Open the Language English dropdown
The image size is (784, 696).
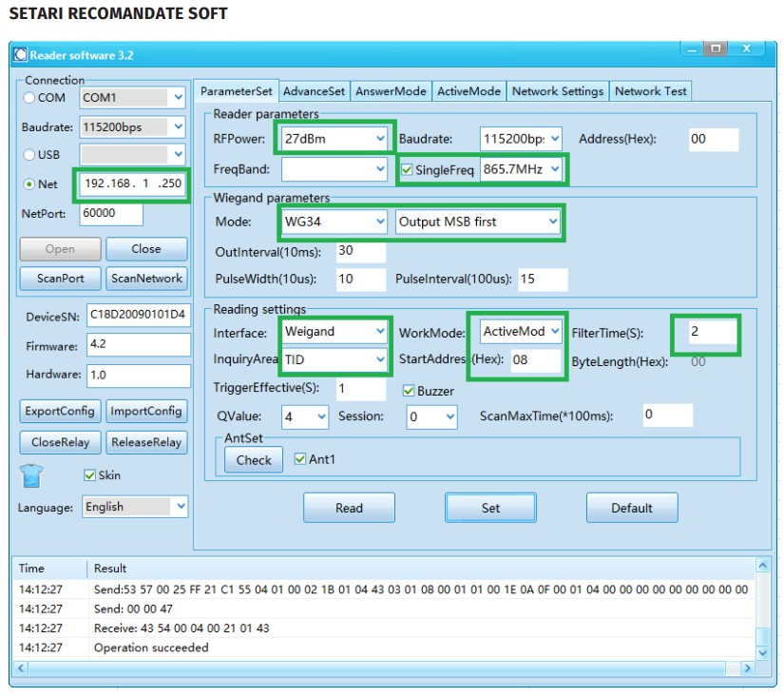(x=135, y=507)
